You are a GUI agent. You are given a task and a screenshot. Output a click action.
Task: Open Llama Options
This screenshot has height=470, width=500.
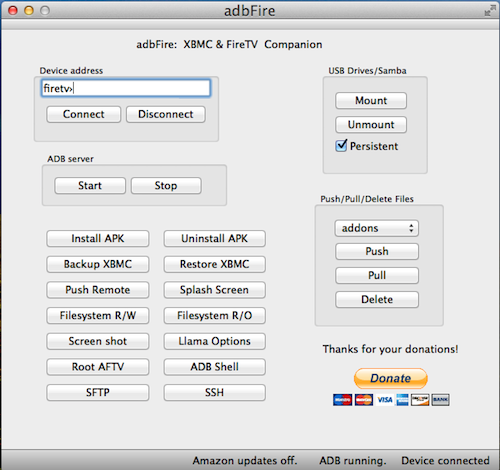pyautogui.click(x=215, y=341)
